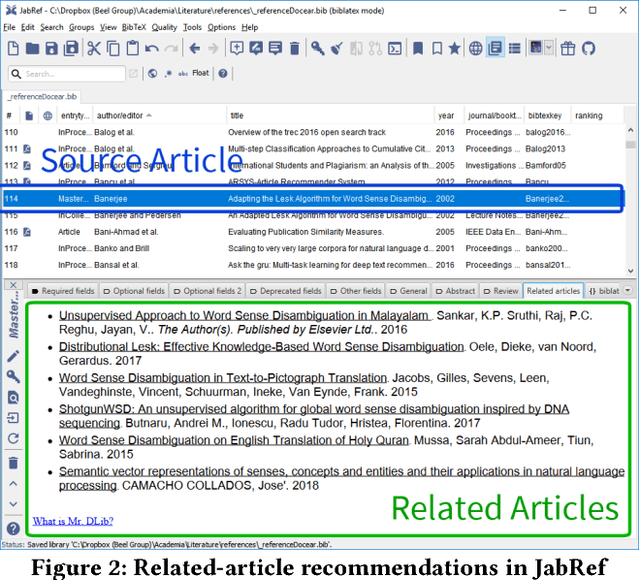The width and height of the screenshot is (640, 580).
Task: Save the library with the disk icon
Action: 51,49
